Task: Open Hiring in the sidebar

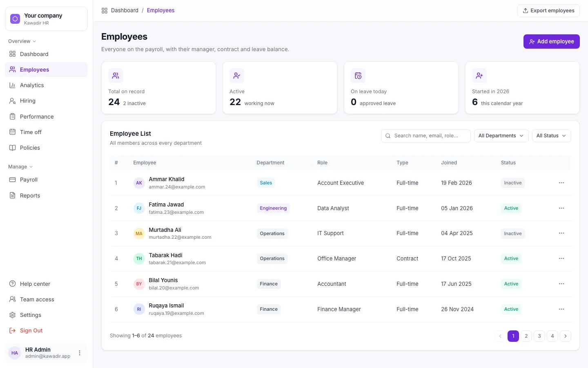Action: click(x=46, y=101)
